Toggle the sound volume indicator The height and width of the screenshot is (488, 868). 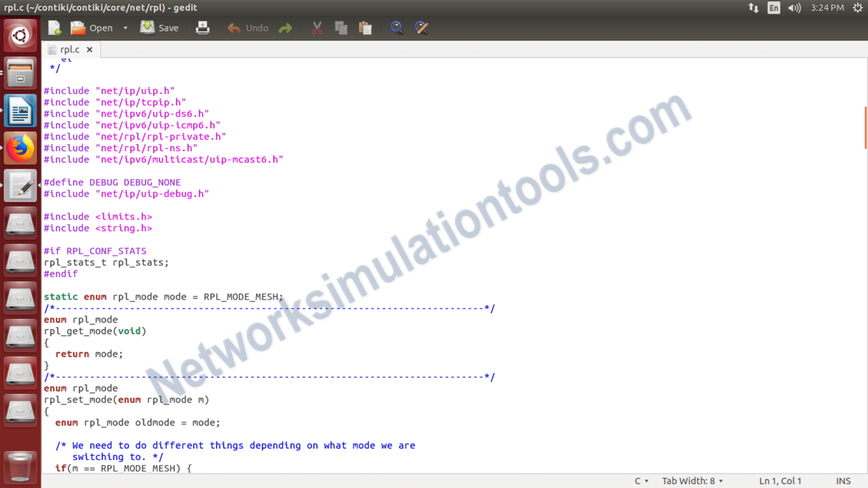pyautogui.click(x=794, y=8)
